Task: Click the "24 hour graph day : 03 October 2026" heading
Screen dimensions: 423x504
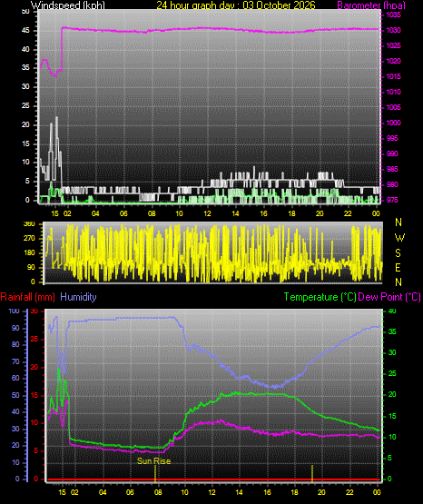Action: pos(236,5)
